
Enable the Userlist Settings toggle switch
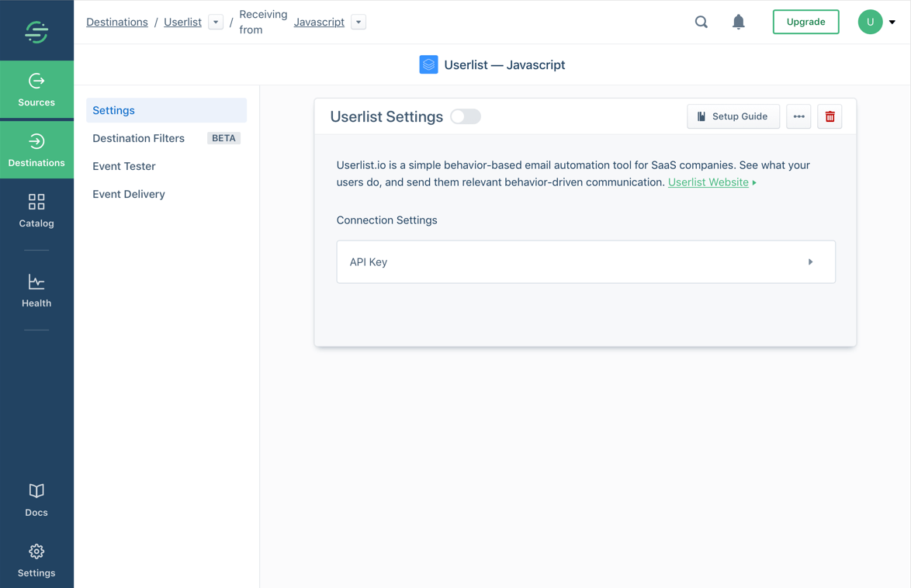click(x=465, y=116)
